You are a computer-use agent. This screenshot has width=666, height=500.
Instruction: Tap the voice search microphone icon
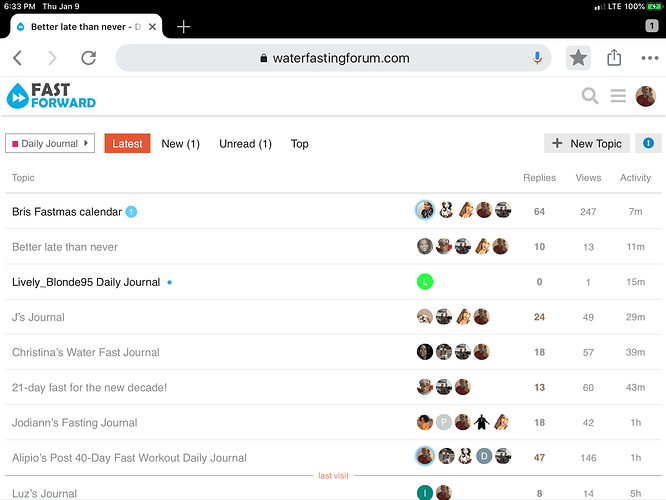(537, 58)
